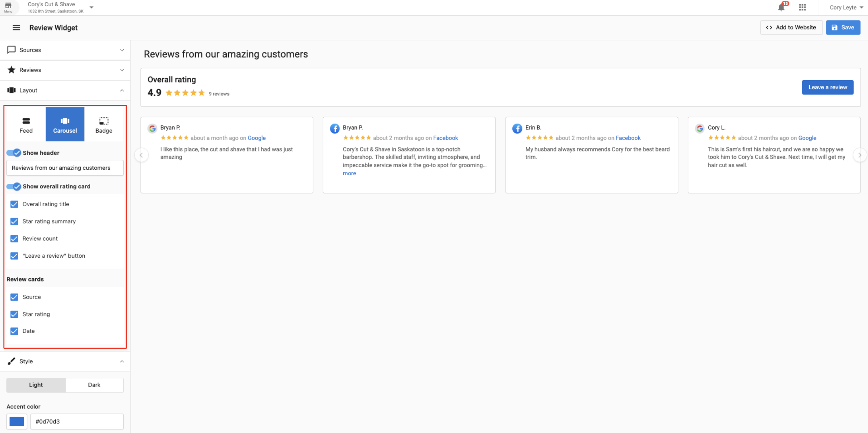Screen dimensions: 868x433
Task: Switch to the Dark style tab
Action: point(94,385)
